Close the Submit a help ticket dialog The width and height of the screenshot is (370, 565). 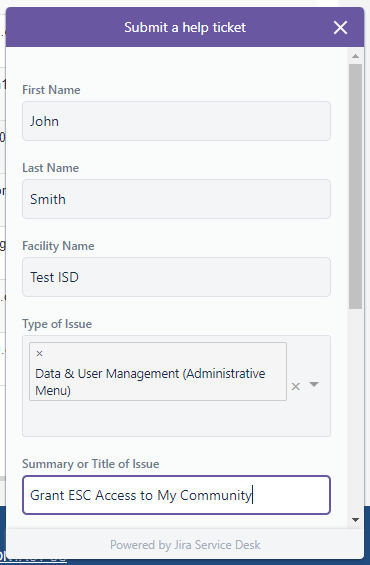[340, 27]
